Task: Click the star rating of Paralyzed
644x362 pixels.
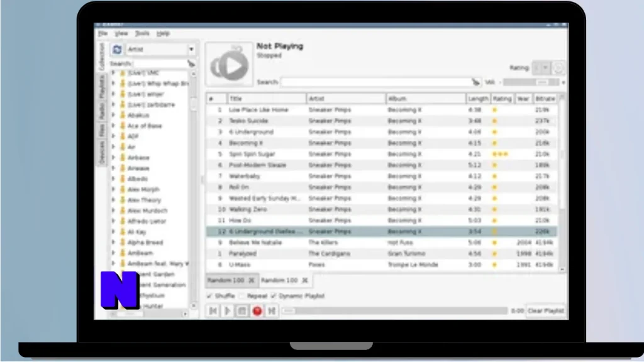Action: tap(494, 254)
